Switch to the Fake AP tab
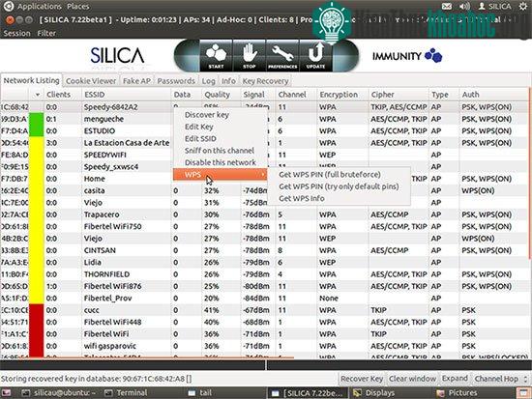Screen dimensions: 532x399 click(136, 81)
